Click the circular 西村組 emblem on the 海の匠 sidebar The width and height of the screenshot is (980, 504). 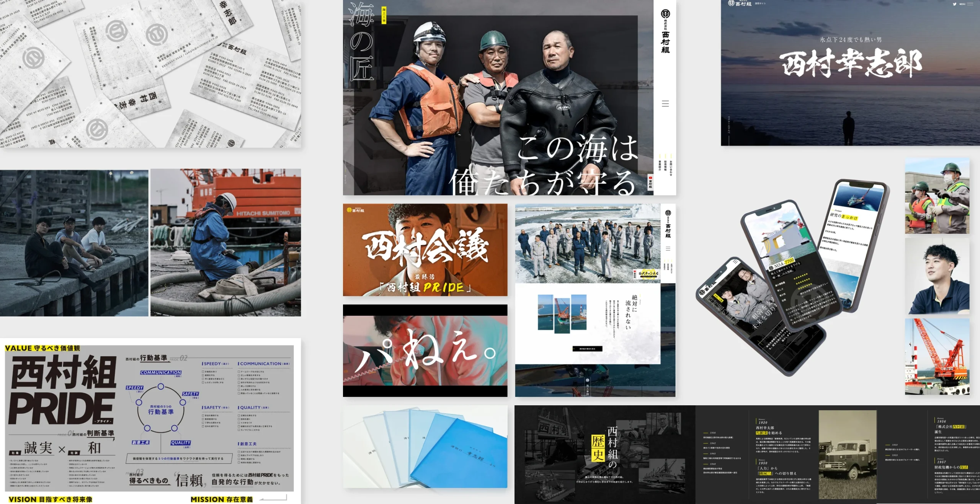(665, 14)
